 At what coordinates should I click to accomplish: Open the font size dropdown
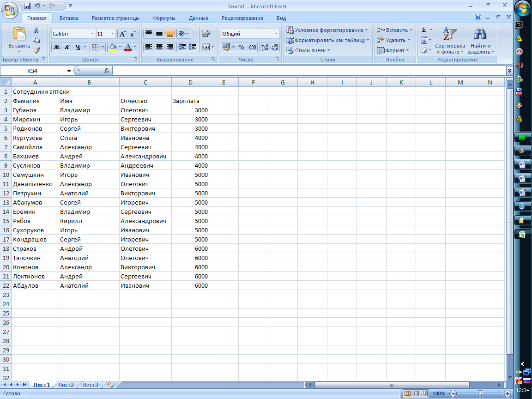tap(112, 34)
